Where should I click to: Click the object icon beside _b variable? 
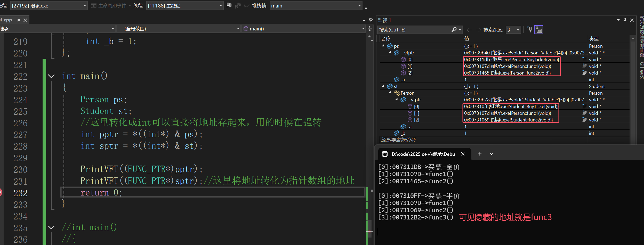point(397,133)
